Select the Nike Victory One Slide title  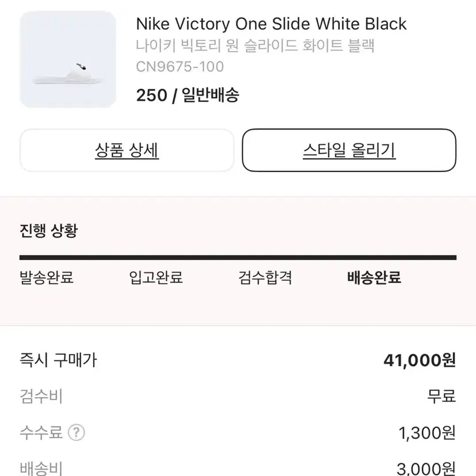point(271,24)
